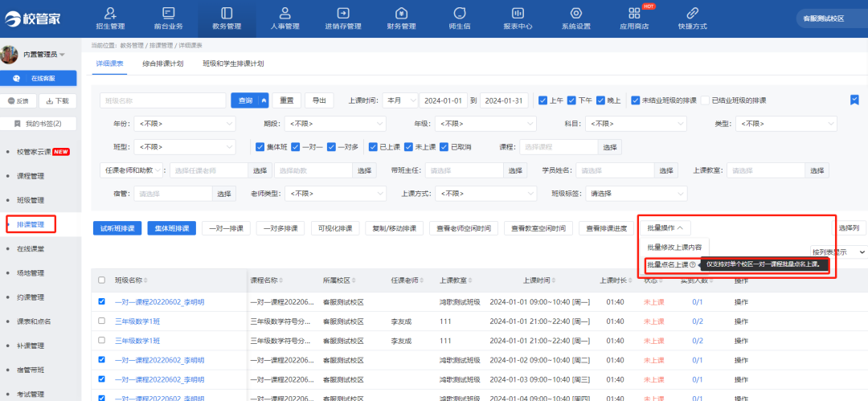The width and height of the screenshot is (868, 401).
Task: Open the 科目 dropdown
Action: pos(637,124)
